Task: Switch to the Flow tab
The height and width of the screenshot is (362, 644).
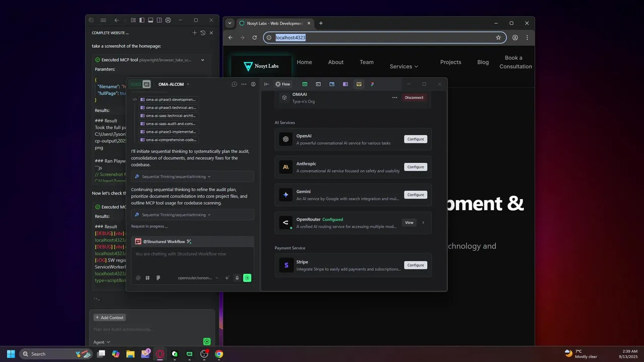Action: (283, 84)
